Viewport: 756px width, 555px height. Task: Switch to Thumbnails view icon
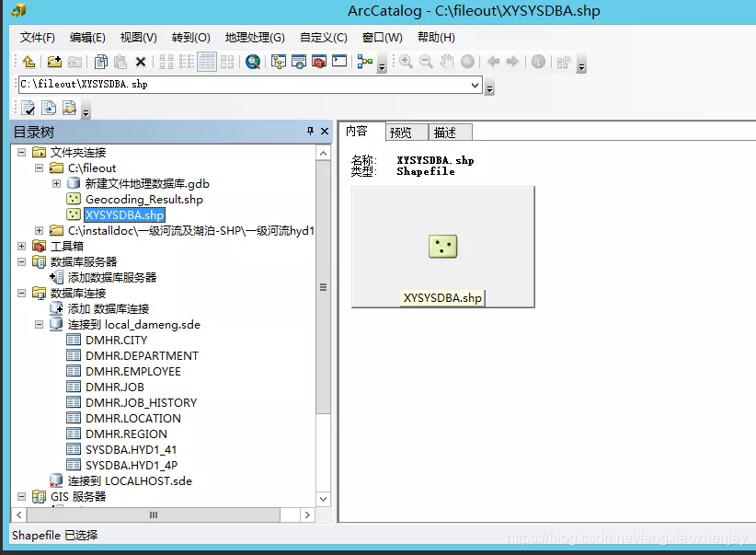pos(227,62)
